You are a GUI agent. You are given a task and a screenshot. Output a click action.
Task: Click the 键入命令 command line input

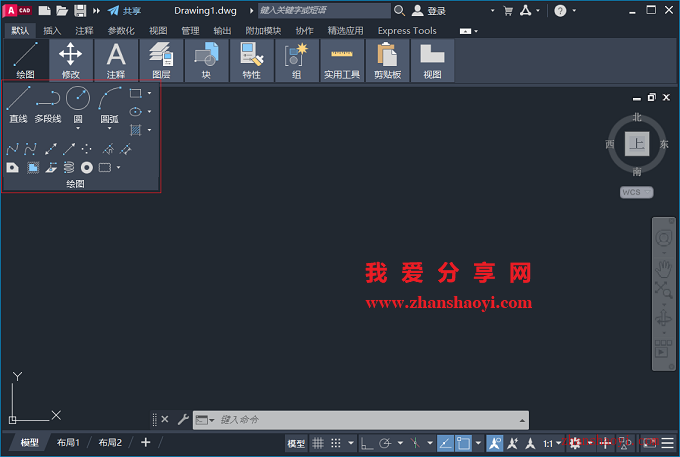coord(360,420)
